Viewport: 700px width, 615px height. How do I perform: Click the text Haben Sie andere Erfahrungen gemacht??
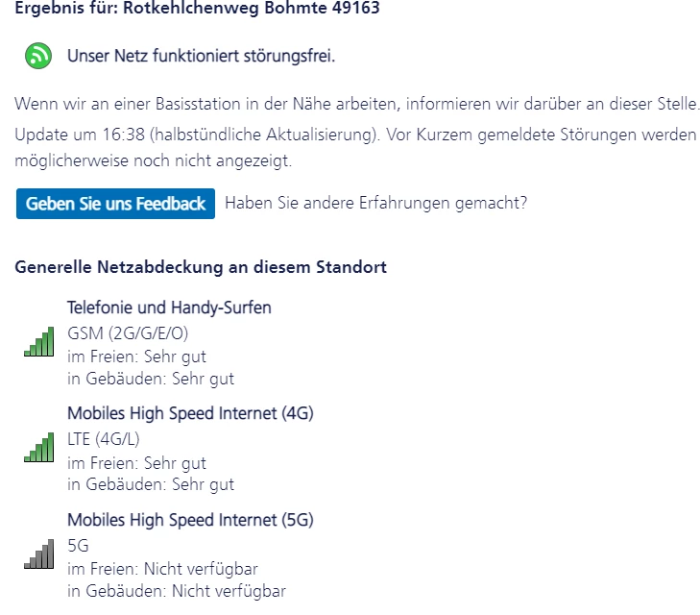pos(375,203)
